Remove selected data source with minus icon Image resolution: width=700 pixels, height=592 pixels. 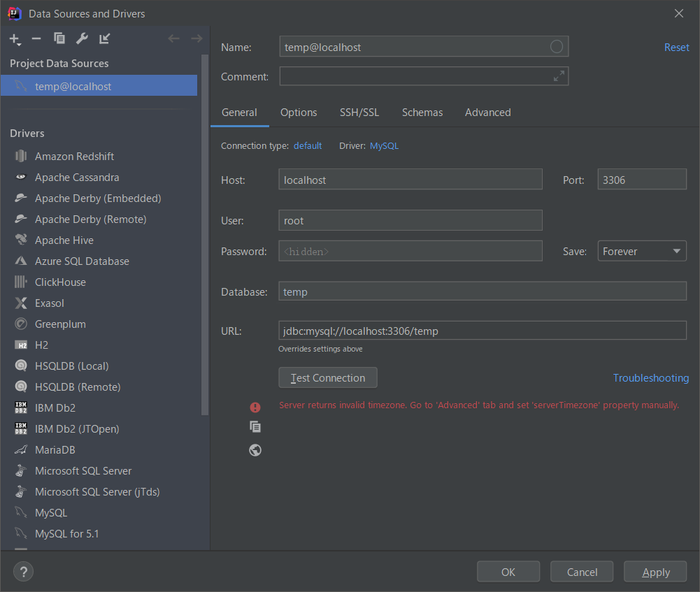[x=36, y=39]
